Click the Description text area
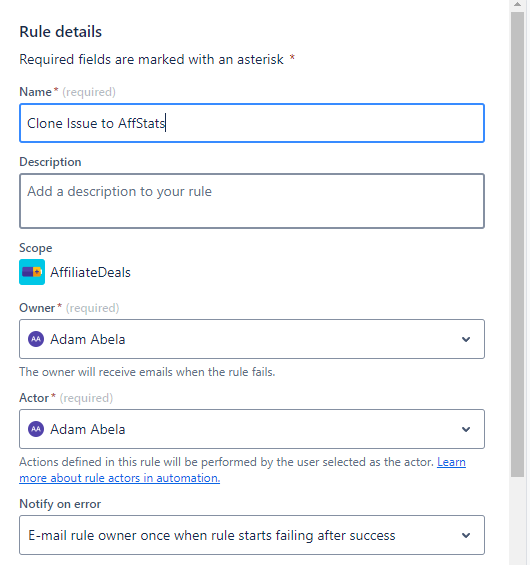The width and height of the screenshot is (530, 565). coord(252,201)
